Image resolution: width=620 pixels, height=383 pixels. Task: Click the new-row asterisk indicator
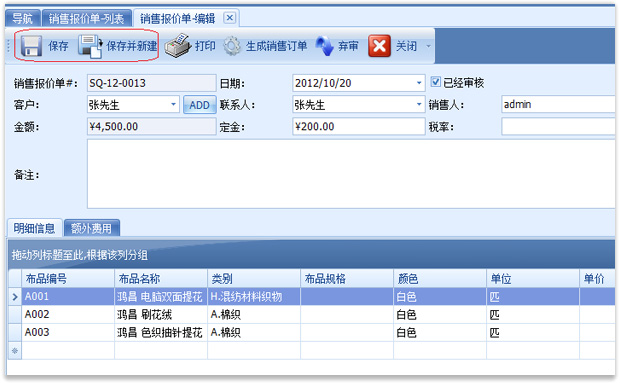point(15,351)
